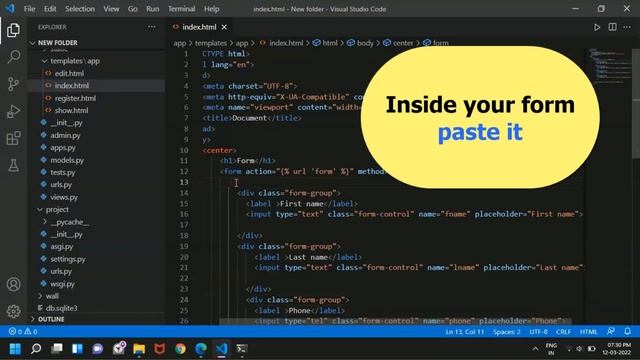Open settings.py in project folder
The width and height of the screenshot is (640, 360).
tap(68, 259)
